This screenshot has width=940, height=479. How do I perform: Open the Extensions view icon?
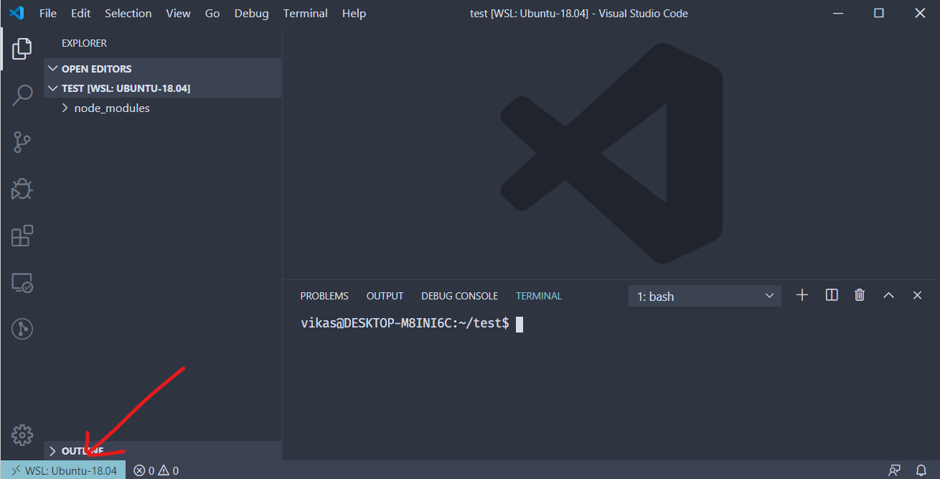(x=22, y=236)
